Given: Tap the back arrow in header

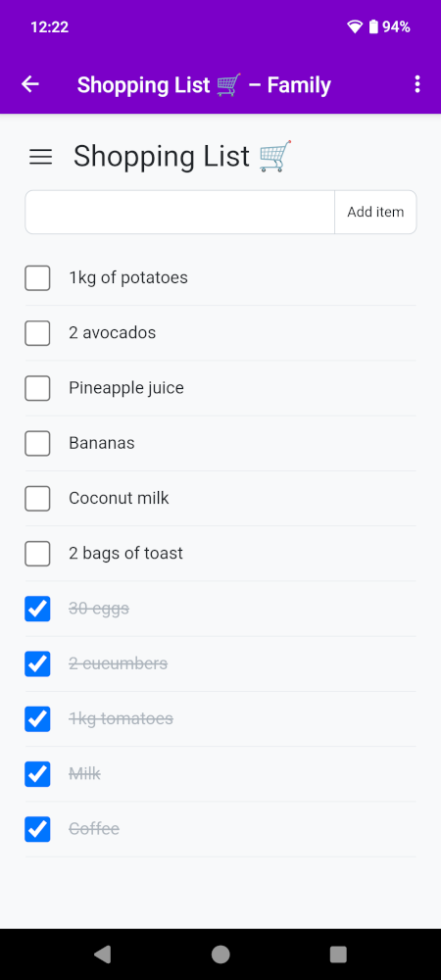Looking at the screenshot, I should pyautogui.click(x=30, y=84).
